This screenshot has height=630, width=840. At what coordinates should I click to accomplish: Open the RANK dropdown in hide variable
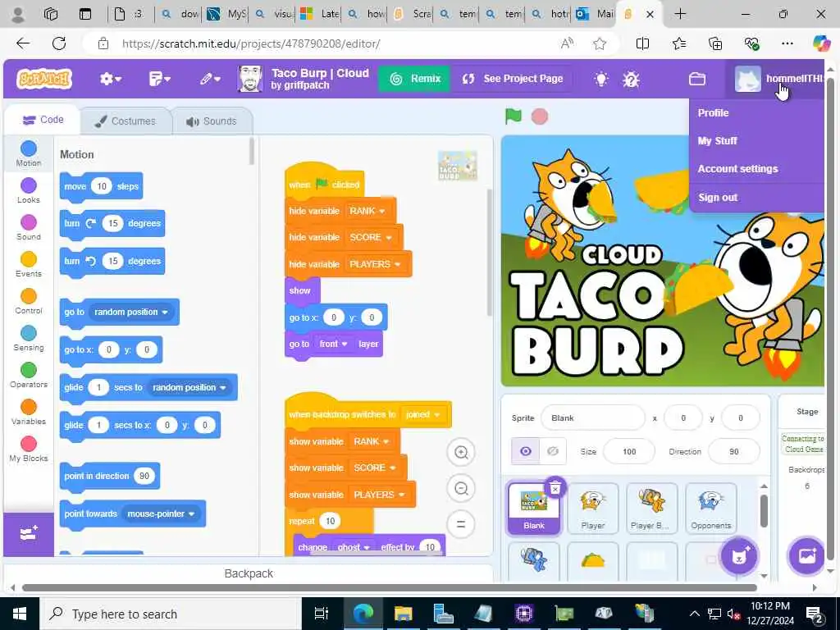pyautogui.click(x=368, y=211)
